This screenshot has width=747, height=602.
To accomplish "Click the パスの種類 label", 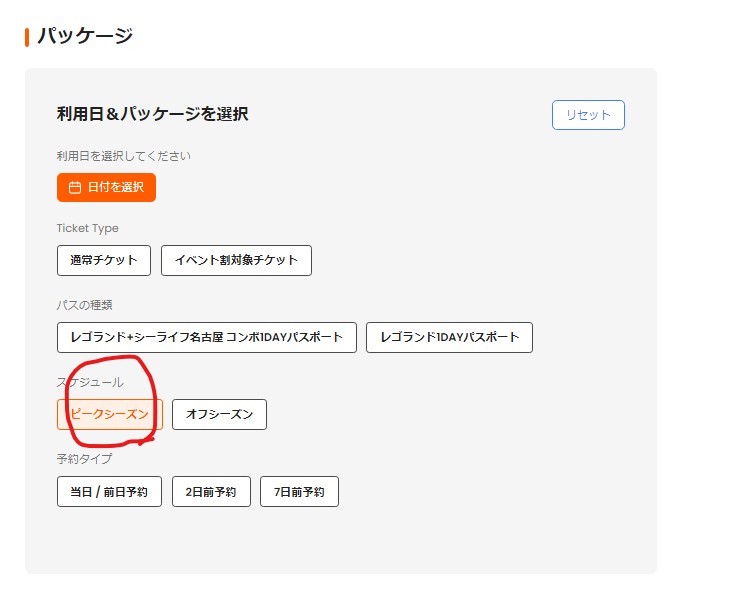I will pos(84,305).
